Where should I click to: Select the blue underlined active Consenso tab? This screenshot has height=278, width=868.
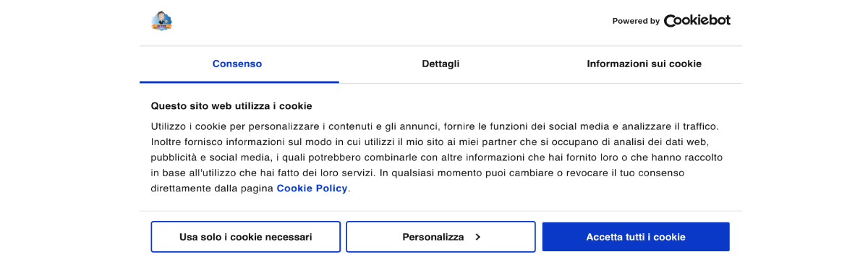pyautogui.click(x=237, y=64)
